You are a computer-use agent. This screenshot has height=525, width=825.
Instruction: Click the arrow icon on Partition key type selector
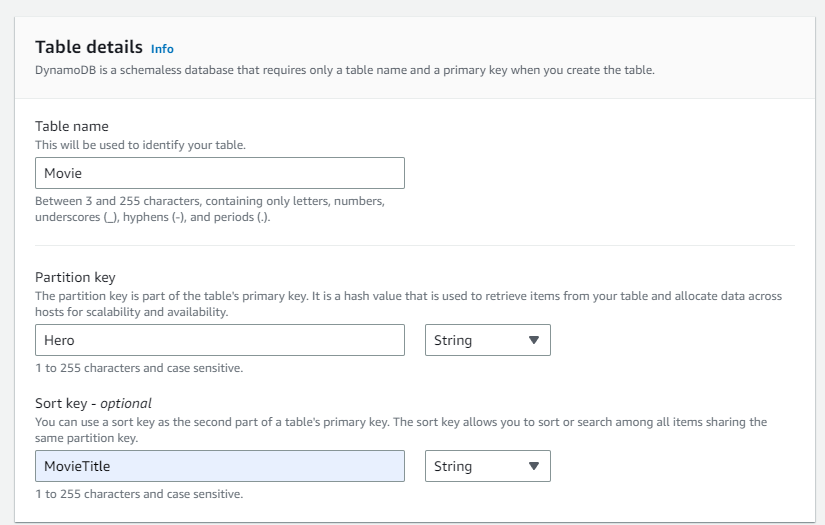tap(534, 340)
